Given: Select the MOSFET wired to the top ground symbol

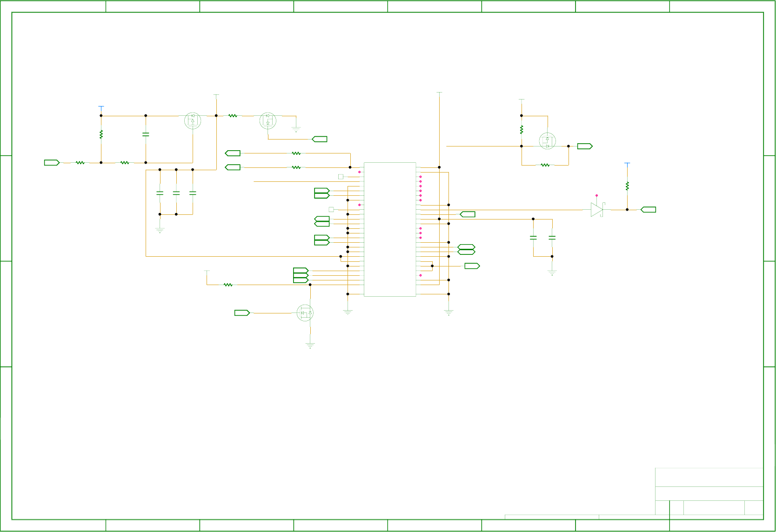Looking at the screenshot, I should point(268,121).
